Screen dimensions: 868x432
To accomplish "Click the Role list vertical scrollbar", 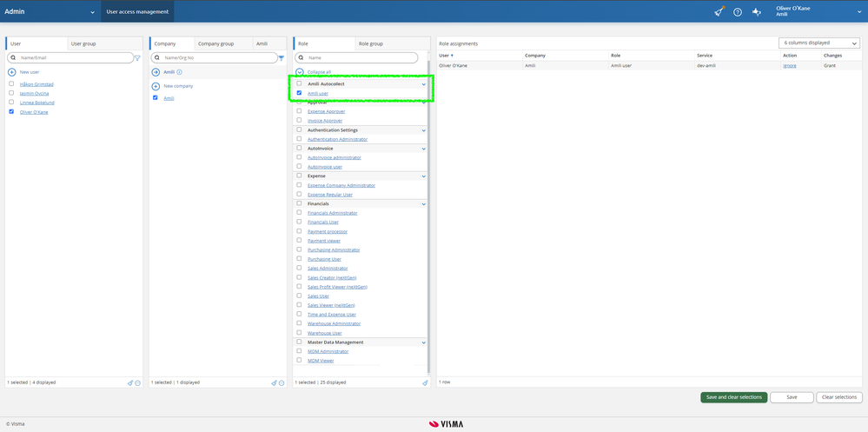I will pos(429,216).
